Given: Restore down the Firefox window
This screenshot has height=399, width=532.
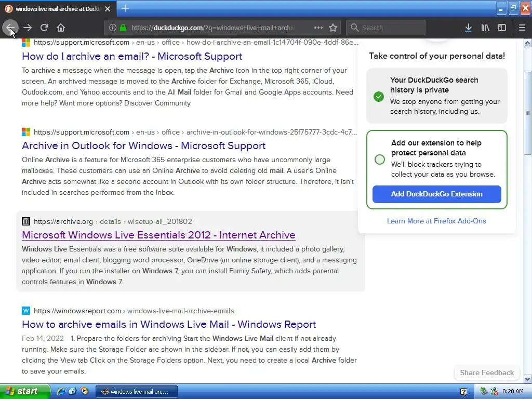Looking at the screenshot, I should pos(513,8).
